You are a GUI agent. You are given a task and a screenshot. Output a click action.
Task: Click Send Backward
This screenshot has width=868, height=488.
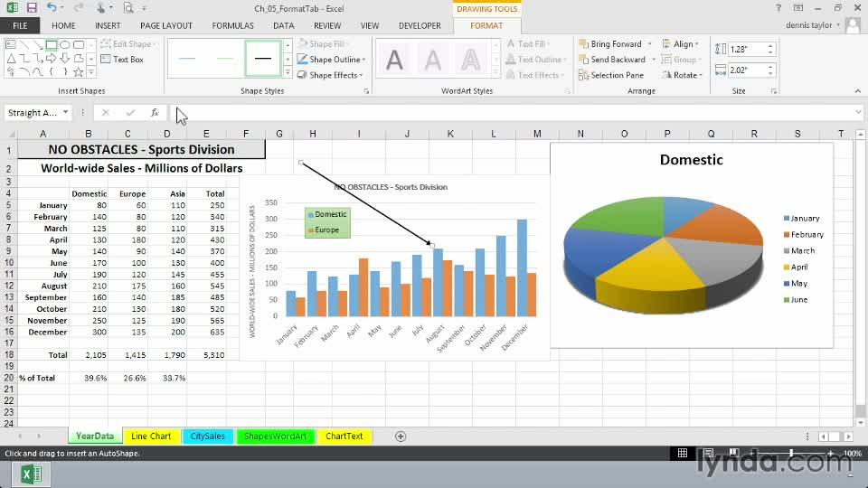pos(612,60)
